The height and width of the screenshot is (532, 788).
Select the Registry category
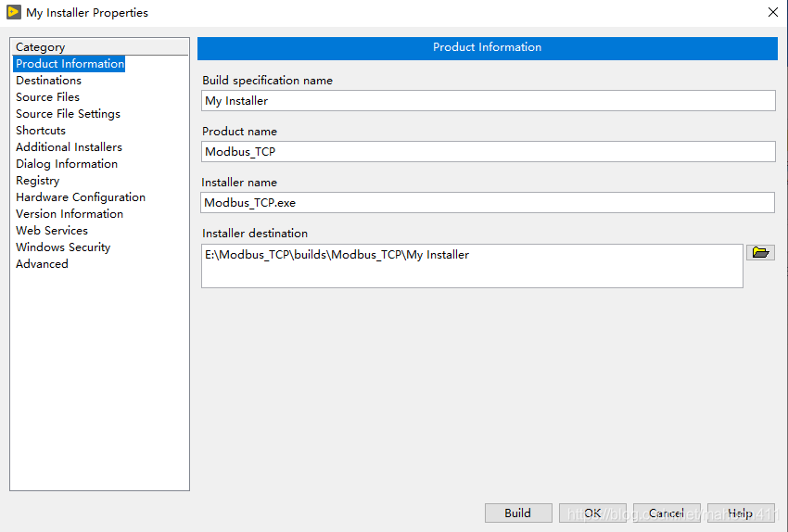(37, 181)
